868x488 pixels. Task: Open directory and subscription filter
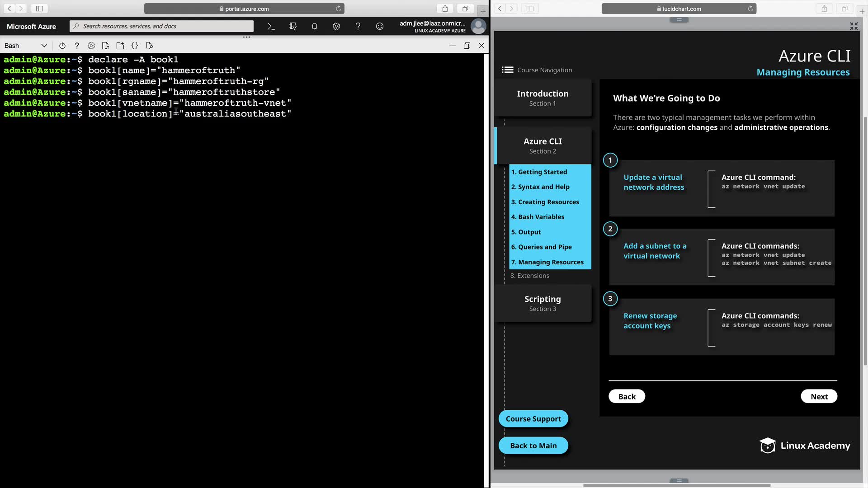[x=293, y=26]
